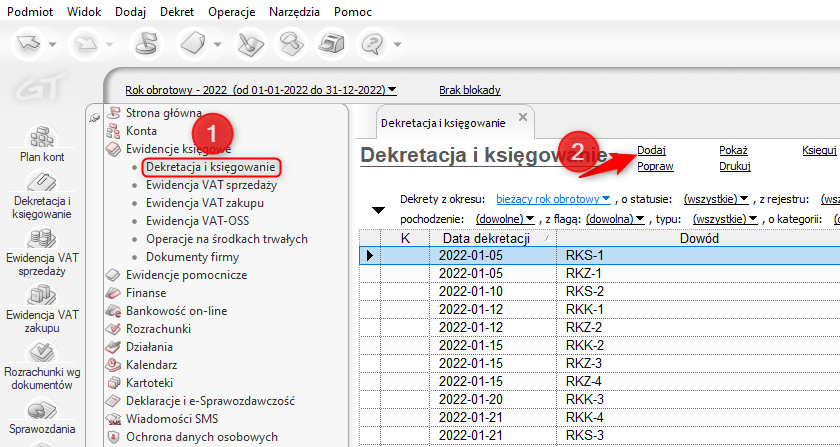Click the question-mark help toolbar icon

[x=372, y=44]
